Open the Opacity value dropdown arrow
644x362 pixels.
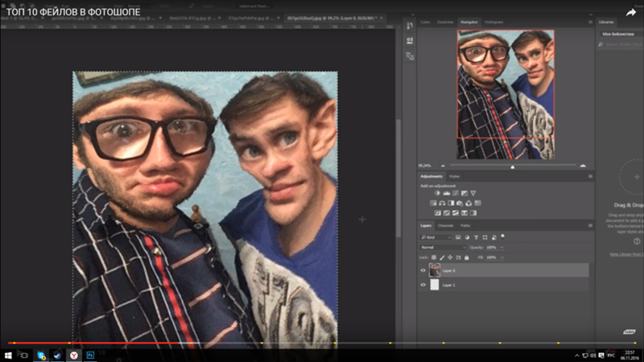coord(502,248)
